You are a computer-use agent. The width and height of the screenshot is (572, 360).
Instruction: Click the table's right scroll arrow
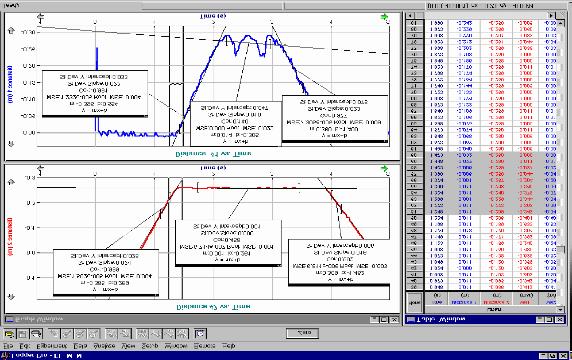click(x=552, y=15)
